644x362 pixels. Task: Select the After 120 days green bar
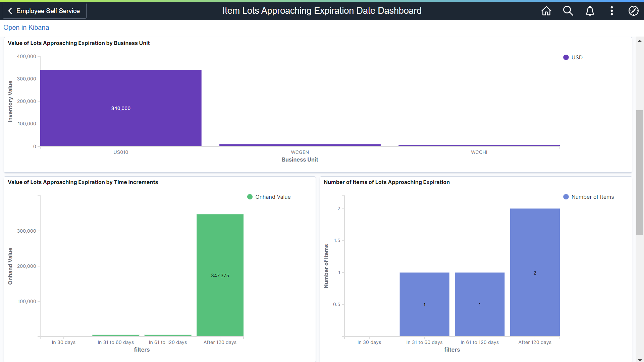click(220, 275)
